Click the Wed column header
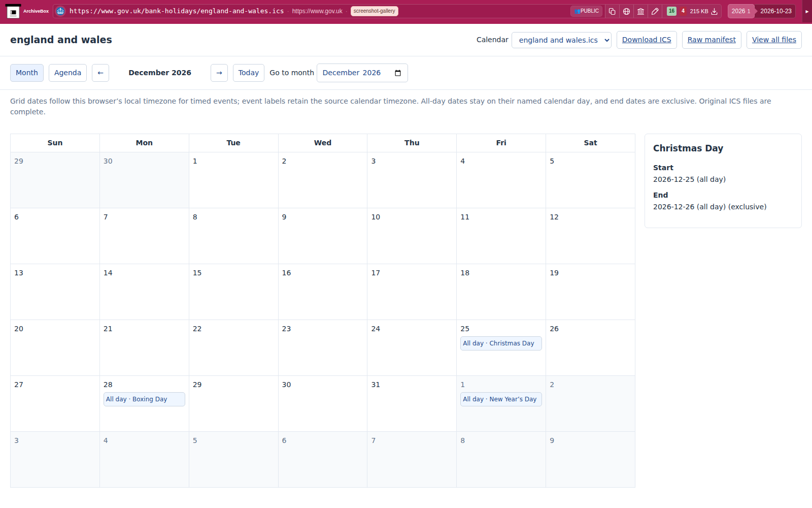This screenshot has height=508, width=812. coord(323,143)
